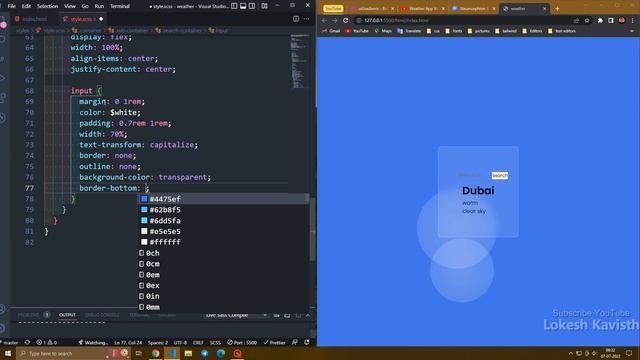Click Ln 77, Col 24 cursor position
This screenshot has width=640, height=360.
[128, 342]
